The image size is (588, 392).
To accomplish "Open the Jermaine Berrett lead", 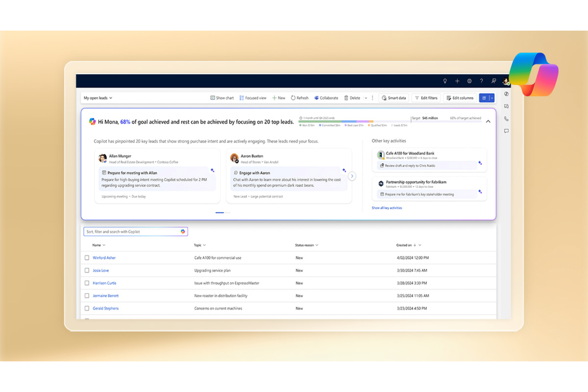I will pyautogui.click(x=106, y=296).
